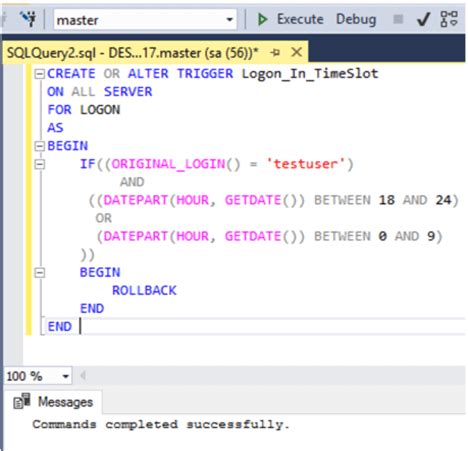Click the Debug button

(356, 19)
